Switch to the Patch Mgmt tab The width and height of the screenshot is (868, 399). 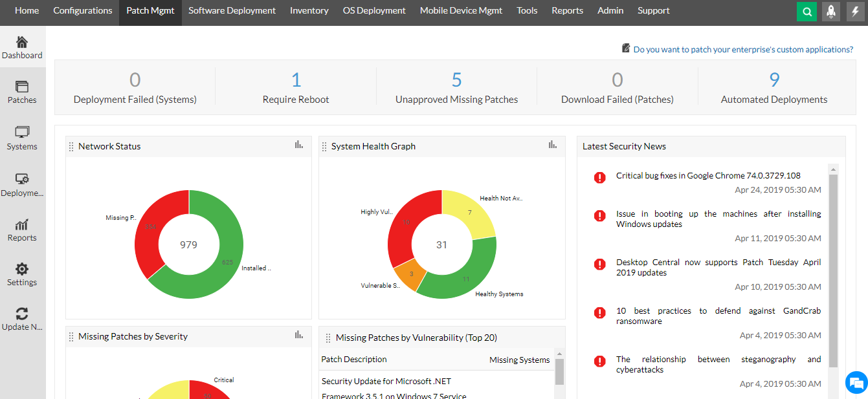click(150, 10)
